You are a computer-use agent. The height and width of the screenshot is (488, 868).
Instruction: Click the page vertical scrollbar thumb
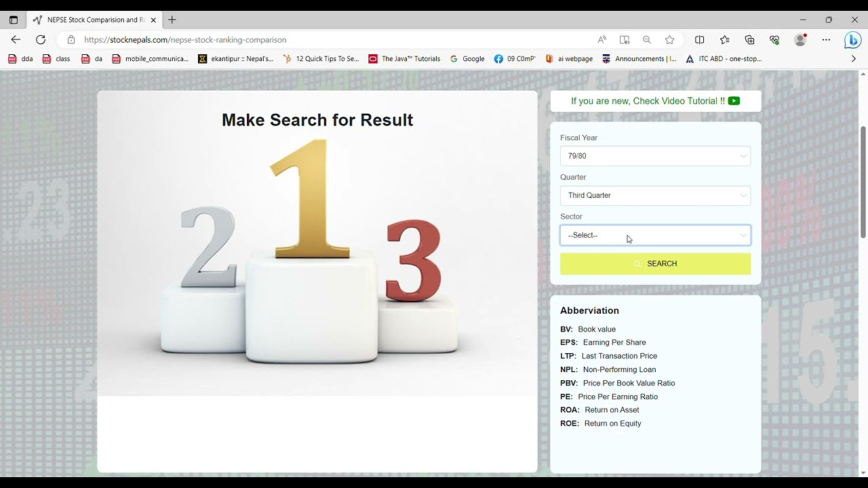[x=863, y=182]
